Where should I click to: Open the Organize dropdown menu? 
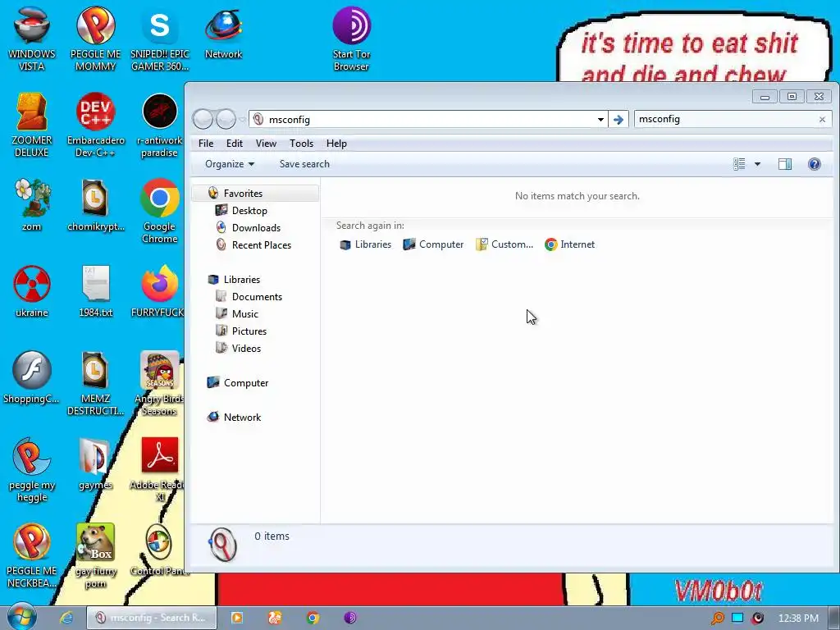[230, 164]
